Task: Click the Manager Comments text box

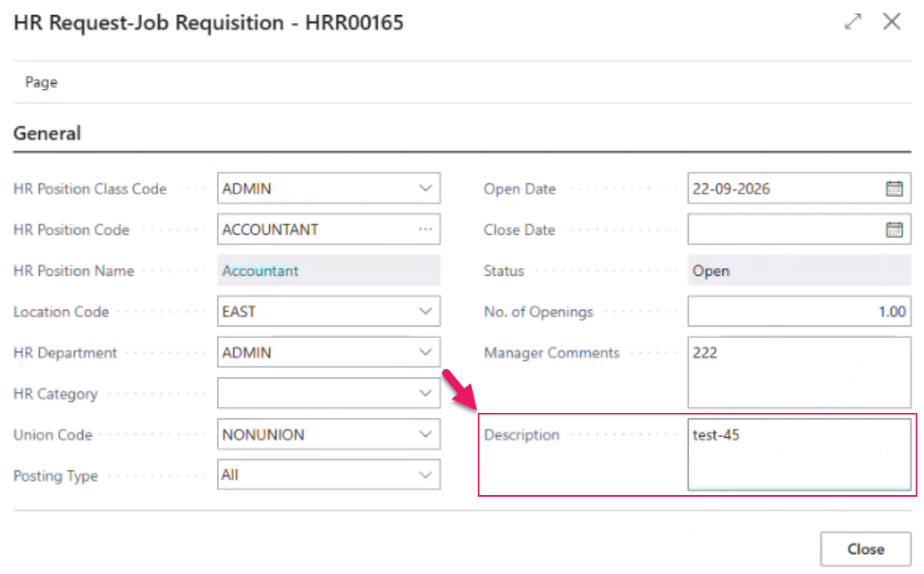Action: pos(799,372)
